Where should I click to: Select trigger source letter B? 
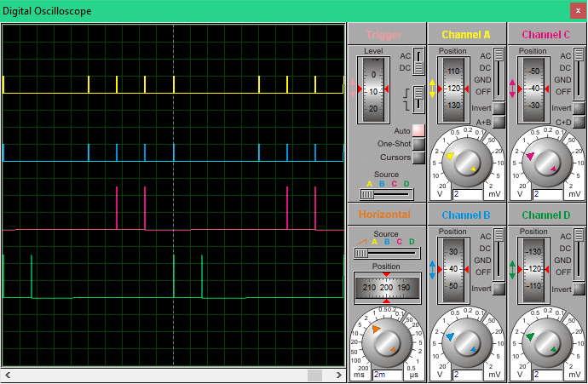(x=382, y=184)
